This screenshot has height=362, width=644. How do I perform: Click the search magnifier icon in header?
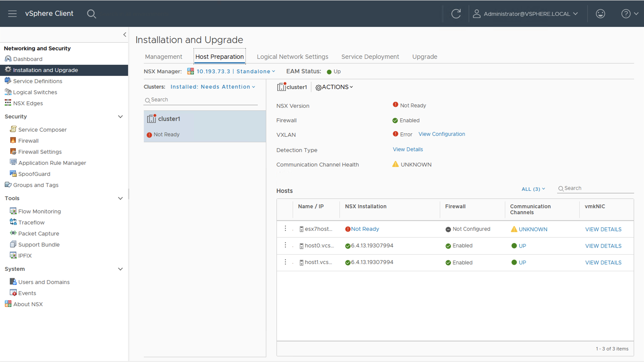[91, 14]
